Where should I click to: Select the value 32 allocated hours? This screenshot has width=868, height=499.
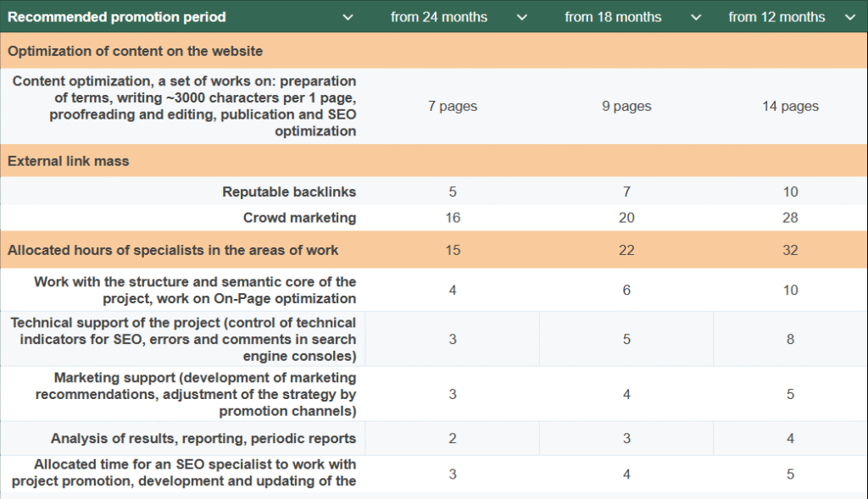pyautogui.click(x=790, y=250)
